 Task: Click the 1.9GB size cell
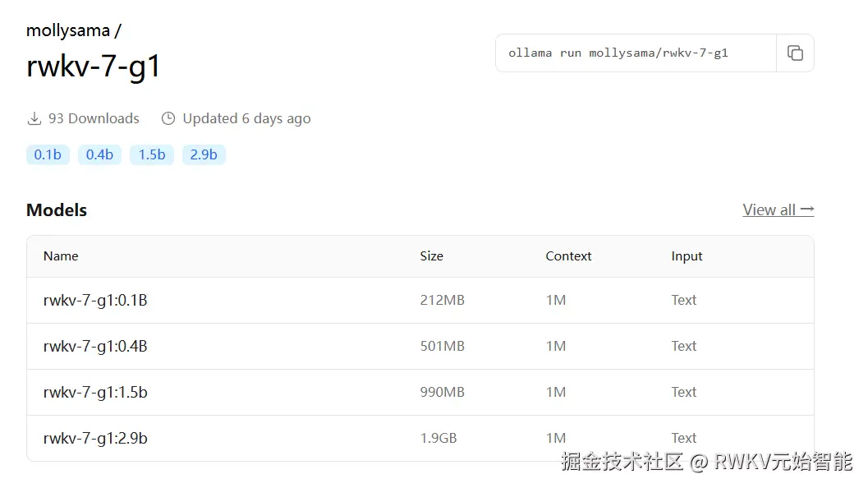click(x=439, y=438)
